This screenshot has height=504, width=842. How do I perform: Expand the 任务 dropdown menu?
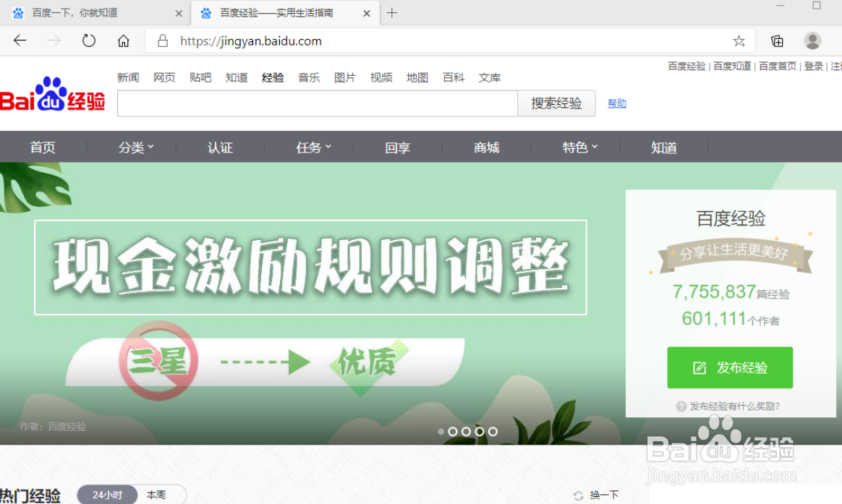(314, 147)
